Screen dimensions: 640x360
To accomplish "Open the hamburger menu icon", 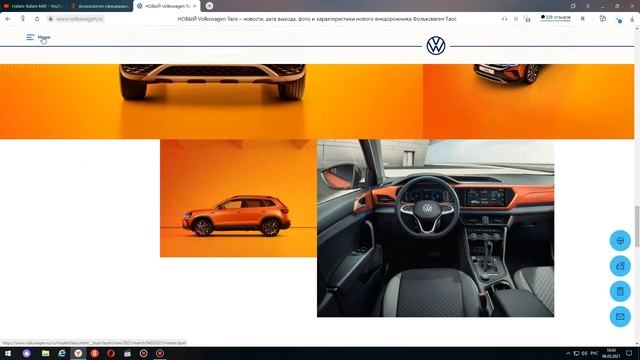I will (30, 37).
